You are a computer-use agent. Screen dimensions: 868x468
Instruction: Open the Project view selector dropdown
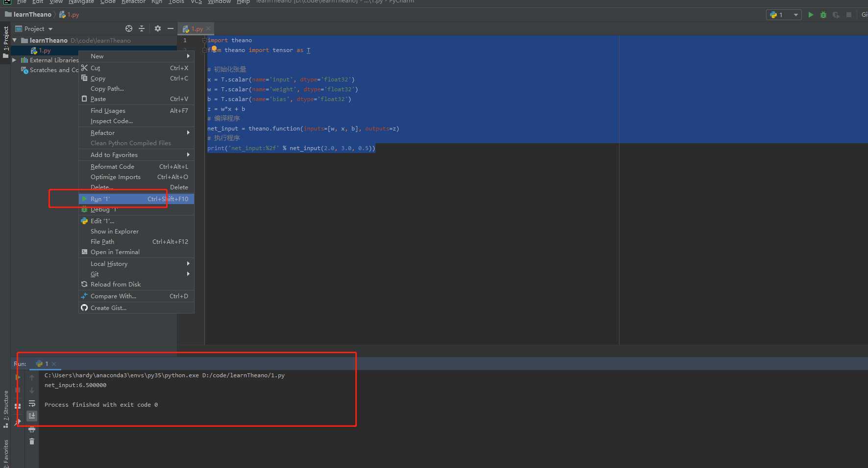pos(34,29)
